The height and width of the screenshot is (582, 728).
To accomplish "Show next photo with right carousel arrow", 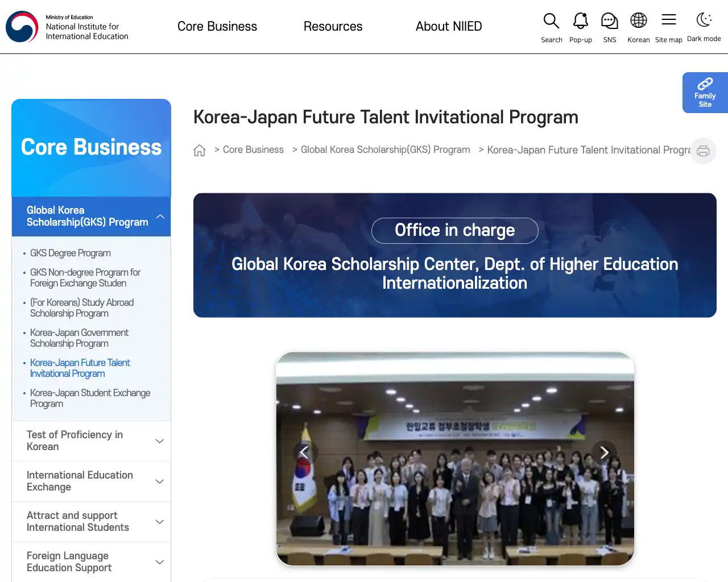I will [x=604, y=452].
